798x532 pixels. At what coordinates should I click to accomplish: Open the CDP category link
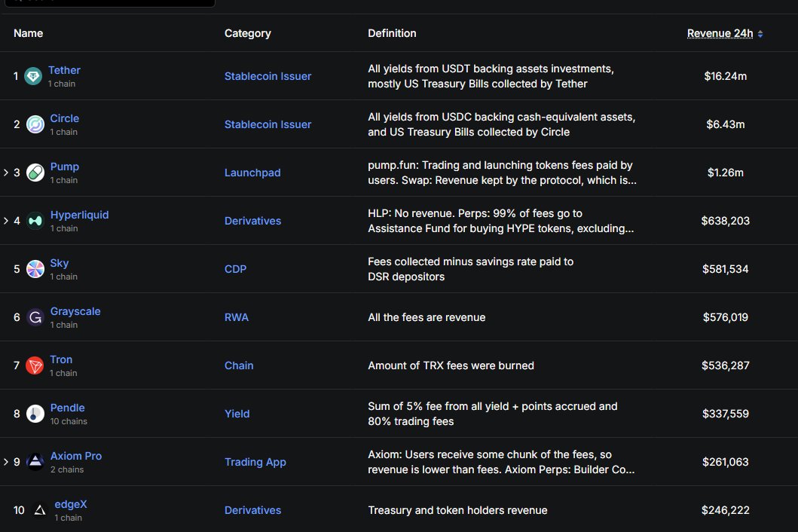click(x=235, y=269)
